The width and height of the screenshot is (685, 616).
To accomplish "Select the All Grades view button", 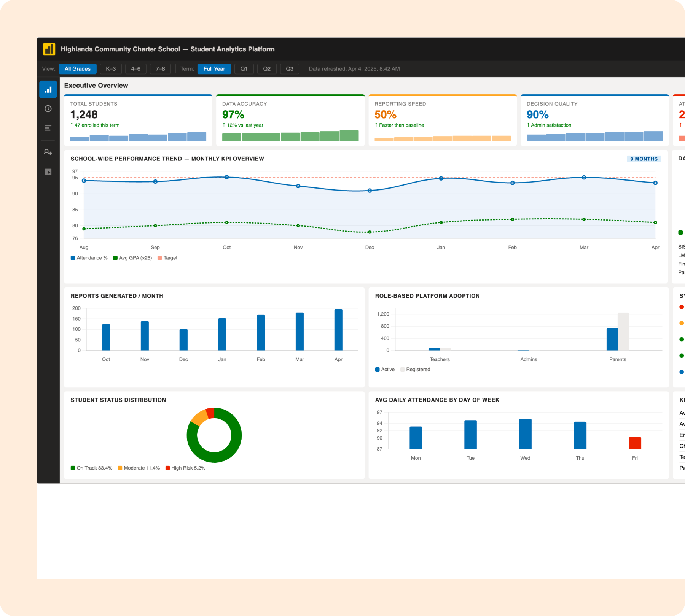I will 78,69.
